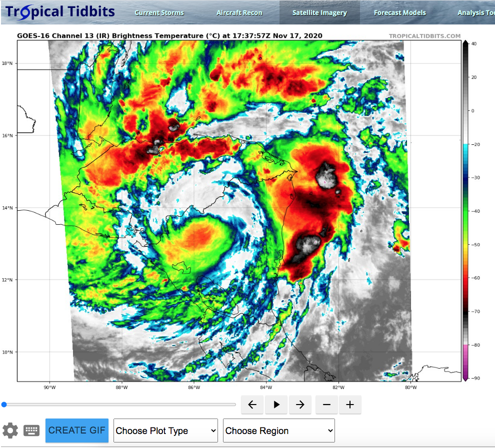Click the brightness temperature color scale bar
The height and width of the screenshot is (448, 495).
click(x=465, y=211)
